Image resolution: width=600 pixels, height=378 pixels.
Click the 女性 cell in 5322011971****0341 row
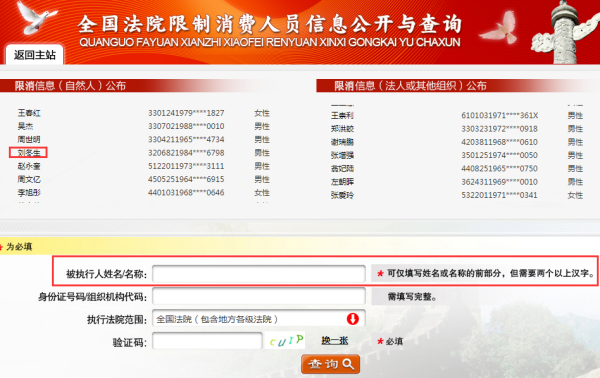[x=575, y=195]
